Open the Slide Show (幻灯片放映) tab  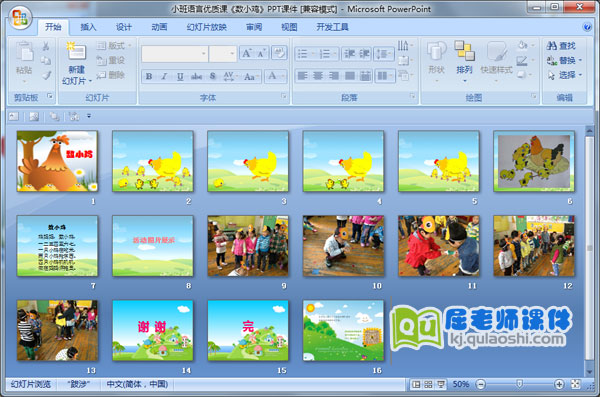pos(207,27)
